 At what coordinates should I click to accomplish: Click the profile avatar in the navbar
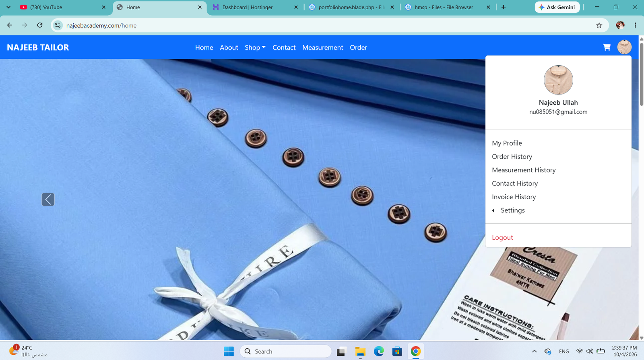pos(624,47)
